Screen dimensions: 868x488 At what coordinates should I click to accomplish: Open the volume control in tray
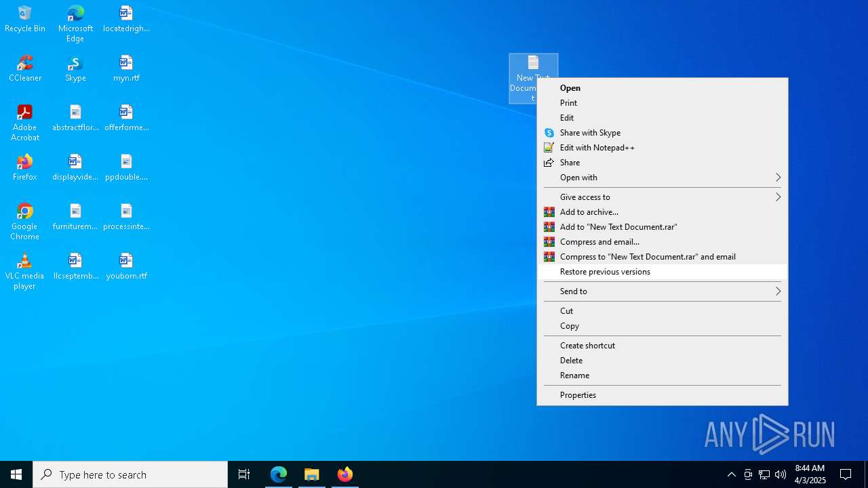781,474
